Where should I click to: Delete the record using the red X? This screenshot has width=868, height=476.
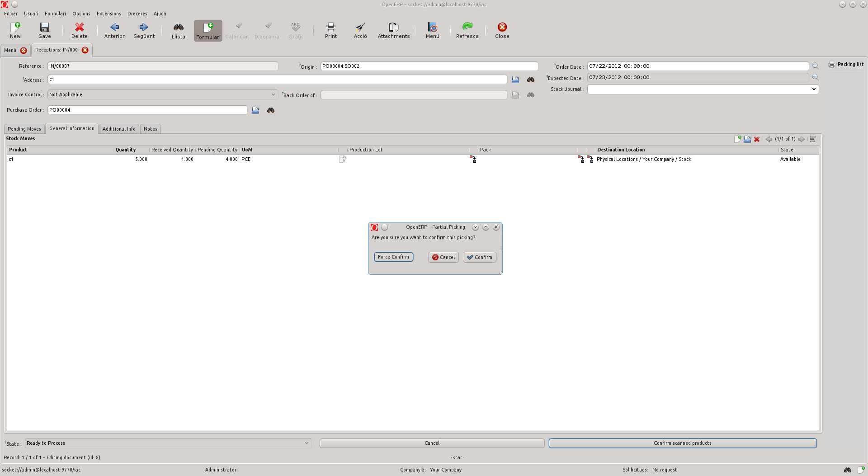click(x=79, y=30)
